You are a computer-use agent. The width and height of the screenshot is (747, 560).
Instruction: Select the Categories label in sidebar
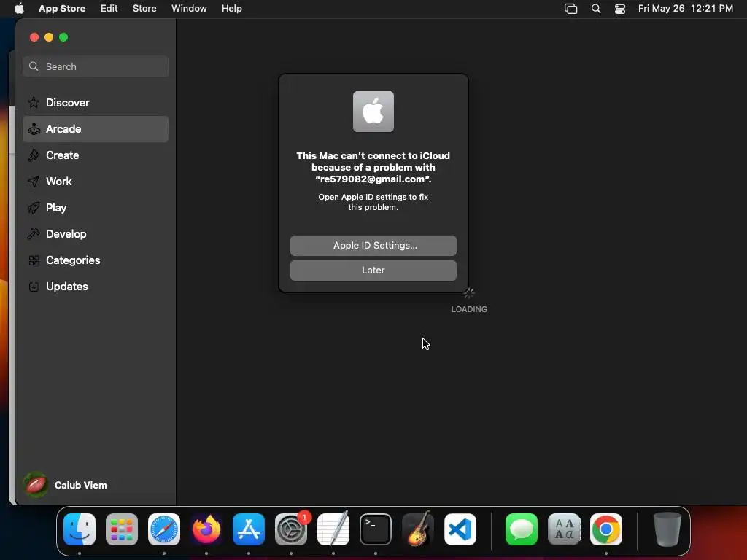pos(73,260)
